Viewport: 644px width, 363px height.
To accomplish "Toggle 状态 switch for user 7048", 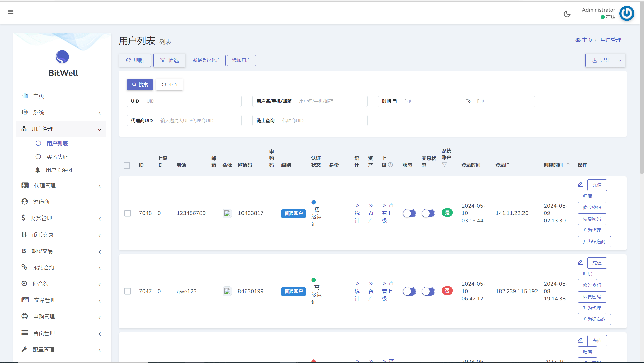I will 409,213.
